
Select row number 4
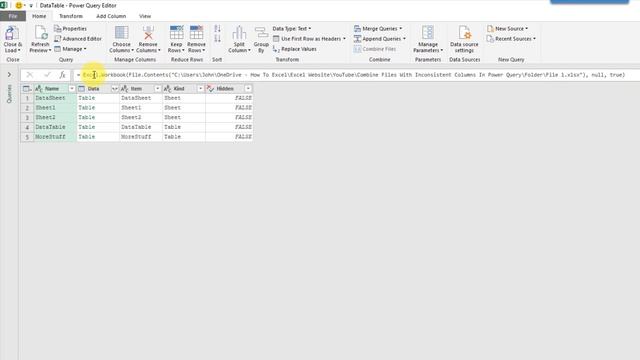27,127
